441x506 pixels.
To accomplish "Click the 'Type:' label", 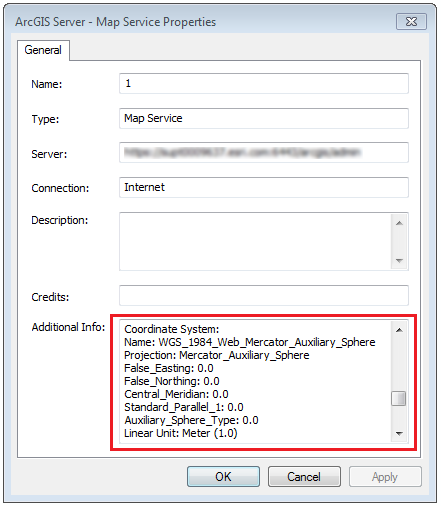I will pyautogui.click(x=45, y=119).
